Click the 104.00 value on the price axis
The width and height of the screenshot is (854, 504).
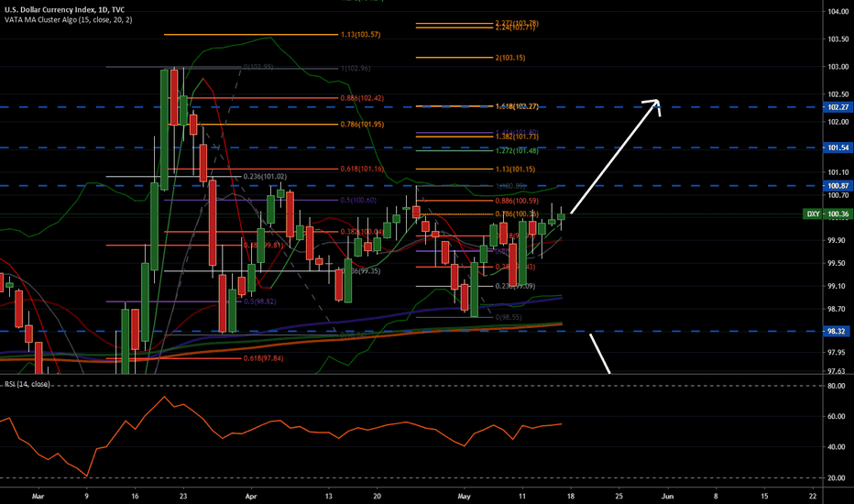(x=838, y=11)
